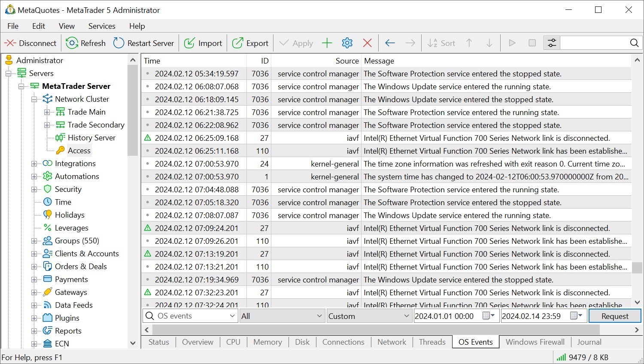Switch to the Windows Firewall tab
644x364 pixels.
pos(535,342)
